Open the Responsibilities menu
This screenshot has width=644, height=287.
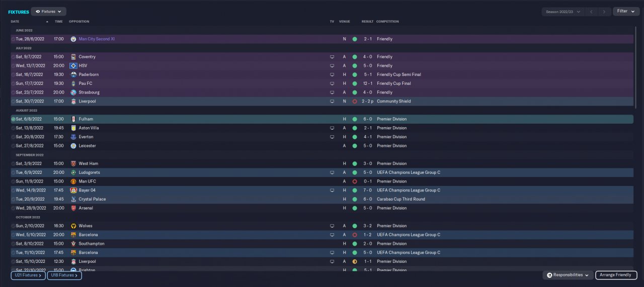pyautogui.click(x=568, y=275)
